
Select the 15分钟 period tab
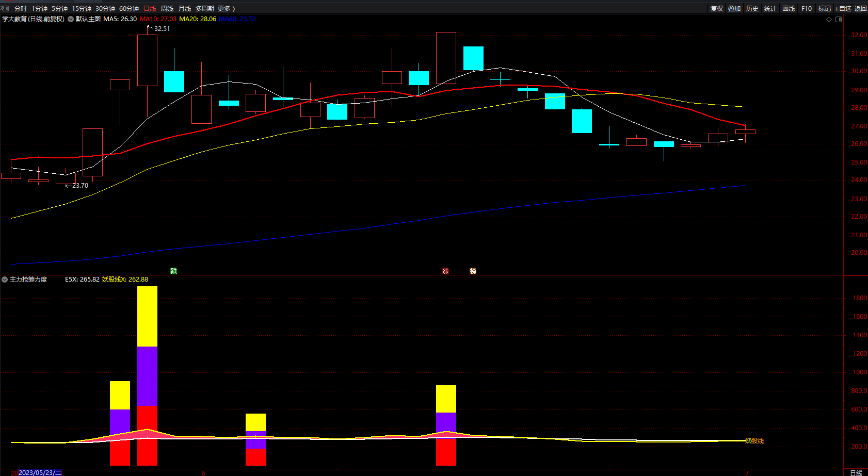tap(82, 9)
